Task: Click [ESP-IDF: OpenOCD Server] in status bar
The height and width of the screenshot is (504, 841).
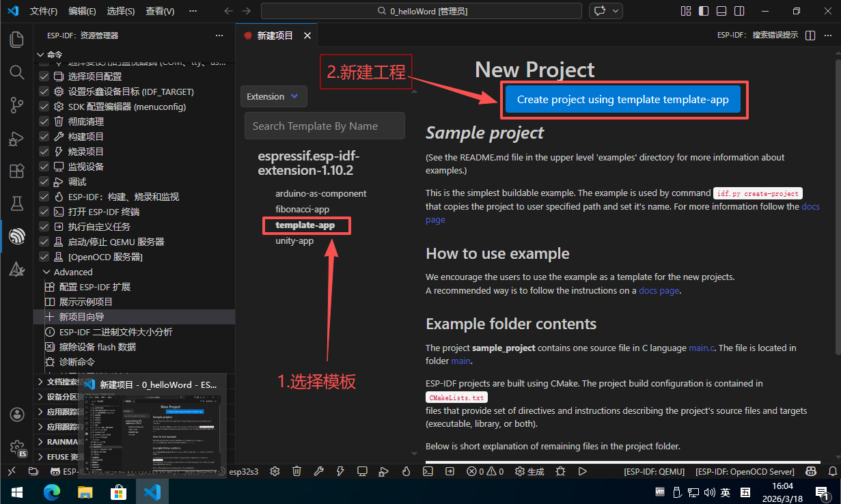Action: (745, 471)
